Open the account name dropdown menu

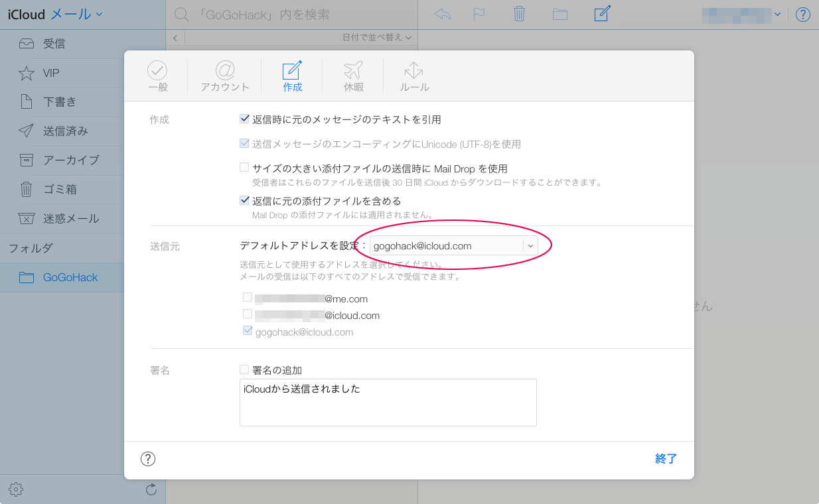(741, 15)
